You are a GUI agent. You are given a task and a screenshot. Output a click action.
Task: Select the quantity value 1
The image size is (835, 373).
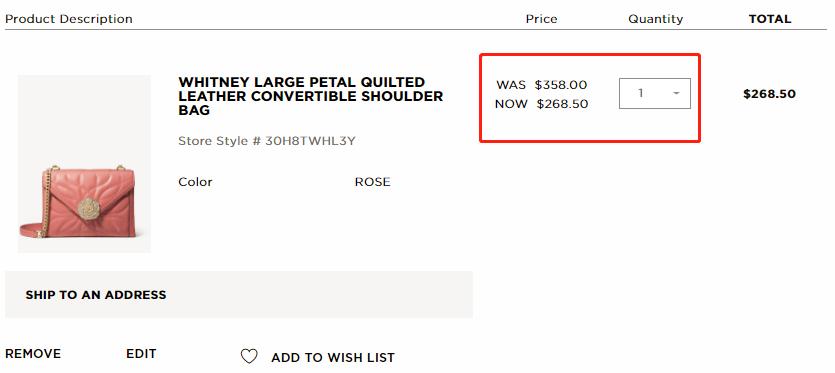(x=641, y=93)
